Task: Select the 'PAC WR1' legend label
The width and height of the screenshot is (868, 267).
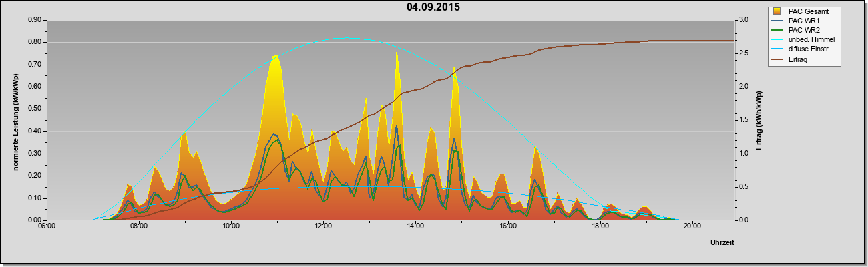Action: click(x=804, y=21)
